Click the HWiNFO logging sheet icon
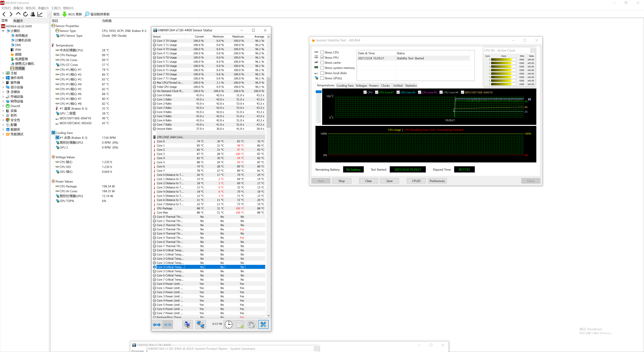 pos(240,325)
